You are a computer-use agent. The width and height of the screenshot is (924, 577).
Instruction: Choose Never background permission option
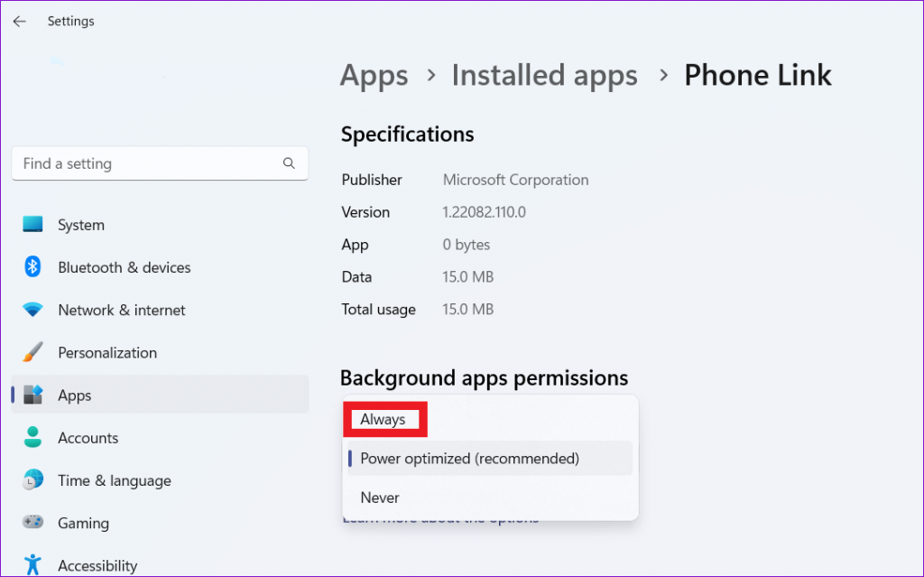point(490,498)
